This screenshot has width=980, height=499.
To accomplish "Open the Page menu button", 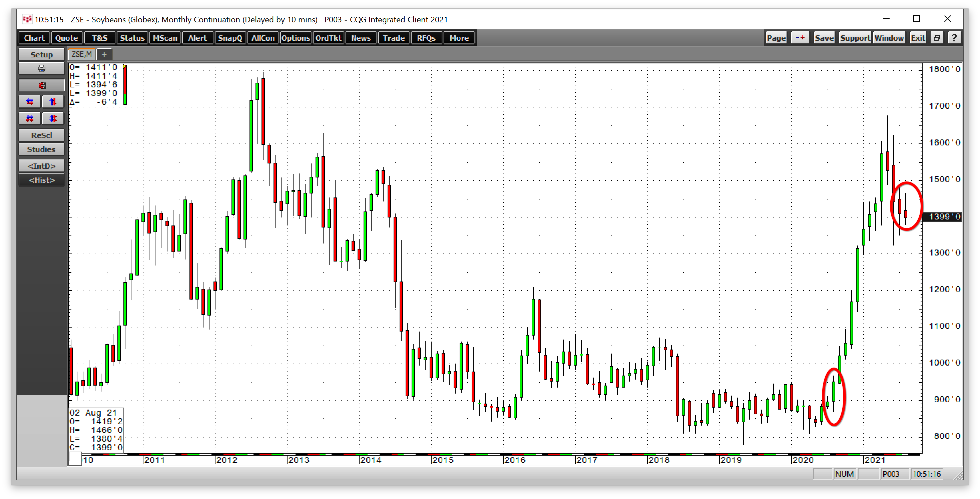I will point(776,38).
